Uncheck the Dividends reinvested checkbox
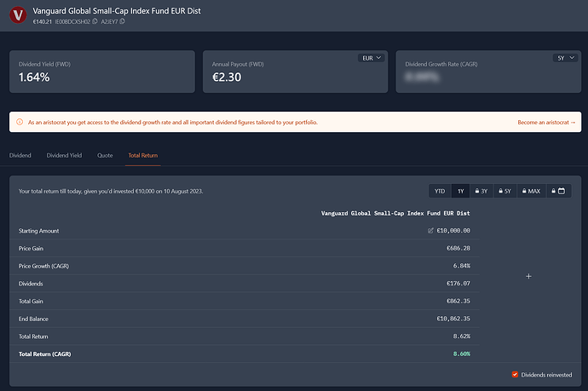Viewport: 588px width, 391px height. 515,375
